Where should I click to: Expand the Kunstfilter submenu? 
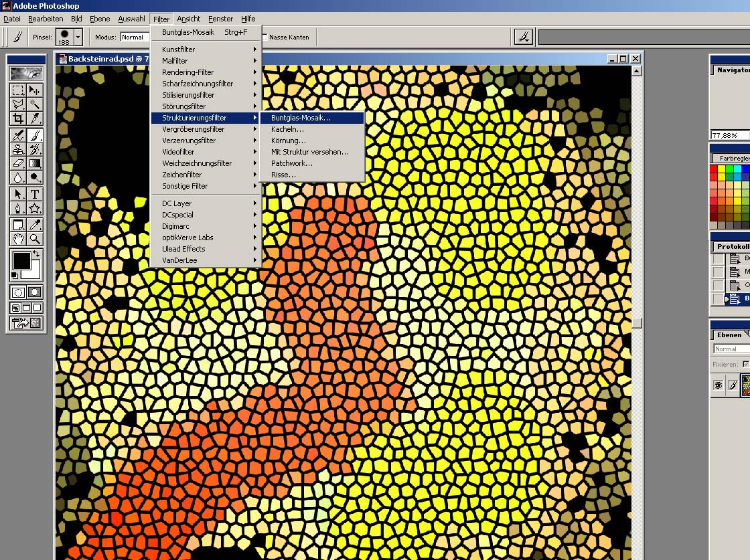point(206,50)
